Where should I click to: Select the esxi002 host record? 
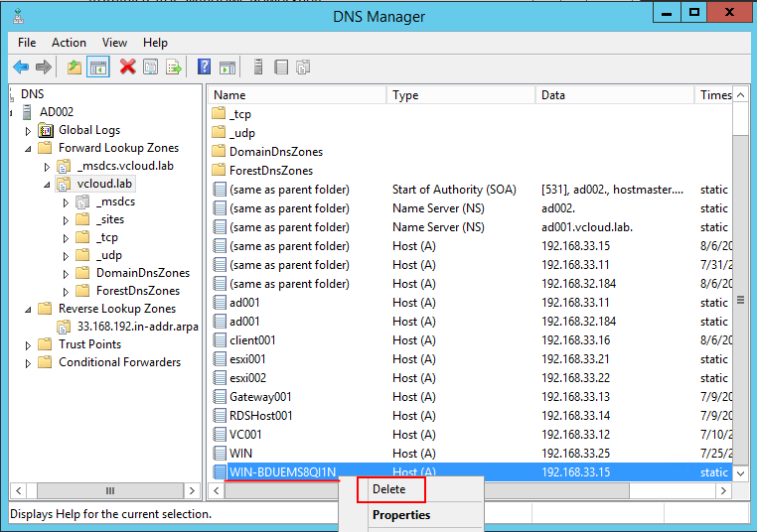coord(471,377)
